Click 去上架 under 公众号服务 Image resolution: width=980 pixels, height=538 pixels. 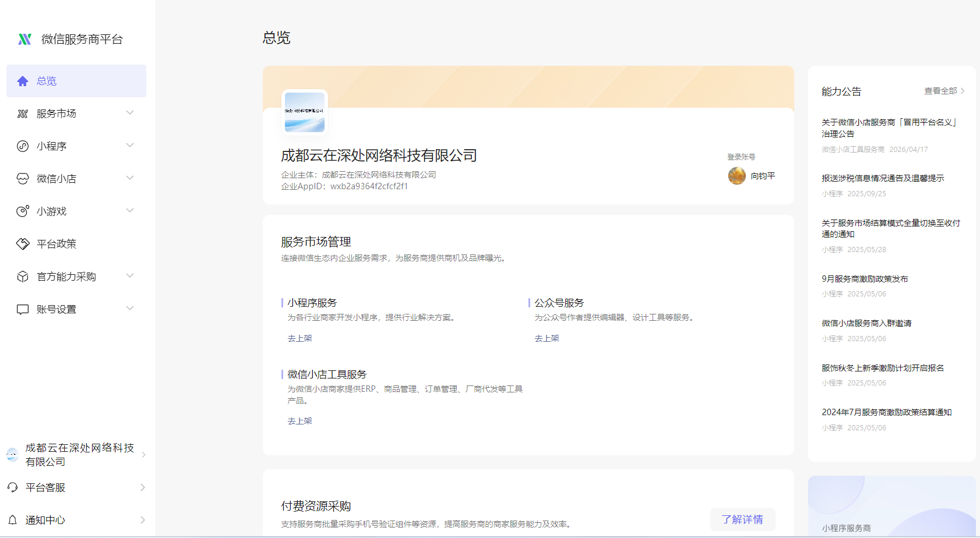[x=547, y=338]
